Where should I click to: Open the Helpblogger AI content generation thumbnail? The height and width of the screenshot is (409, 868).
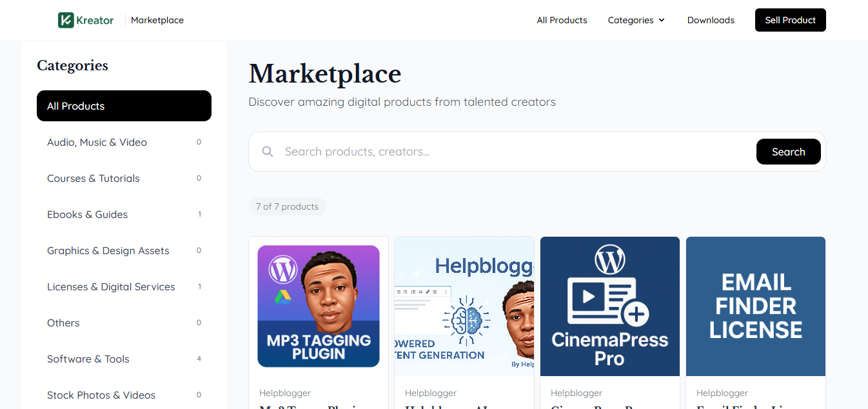464,306
